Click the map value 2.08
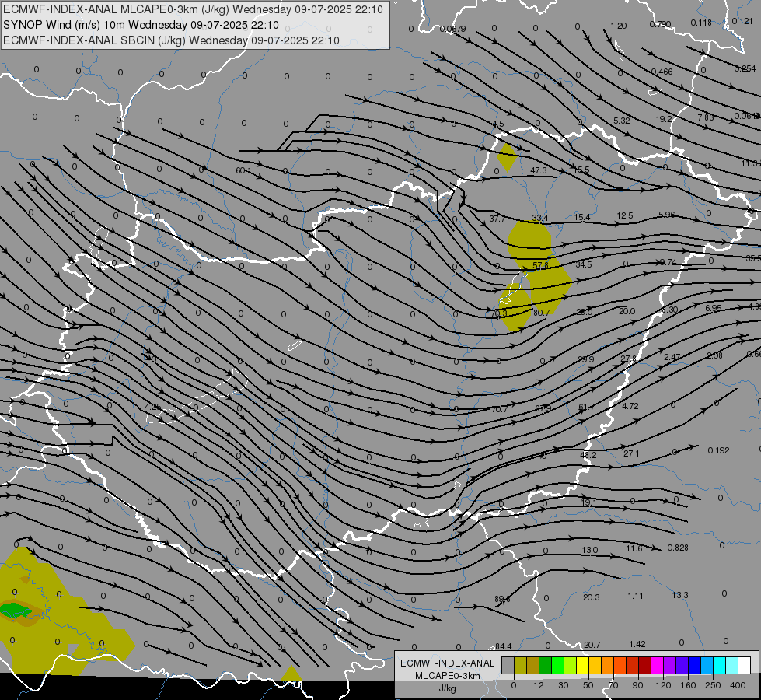The image size is (761, 700). click(715, 355)
